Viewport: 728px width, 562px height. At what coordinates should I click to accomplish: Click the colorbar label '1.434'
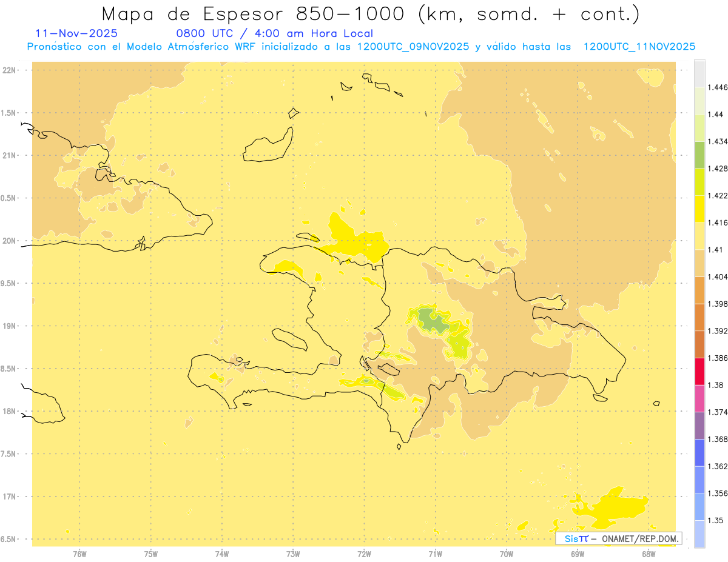(718, 141)
